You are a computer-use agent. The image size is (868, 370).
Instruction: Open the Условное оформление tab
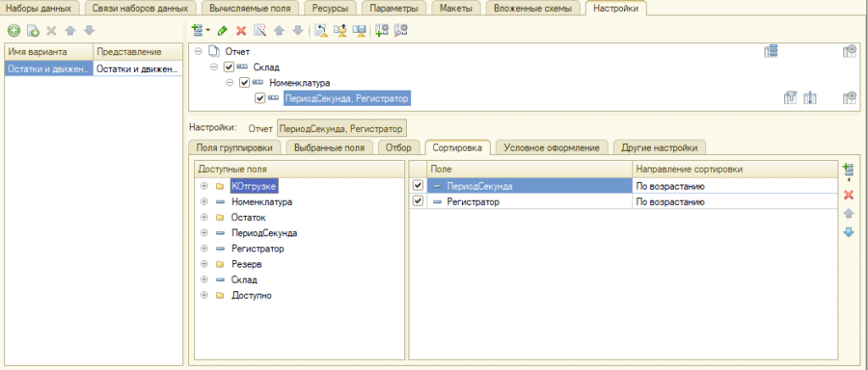(552, 147)
